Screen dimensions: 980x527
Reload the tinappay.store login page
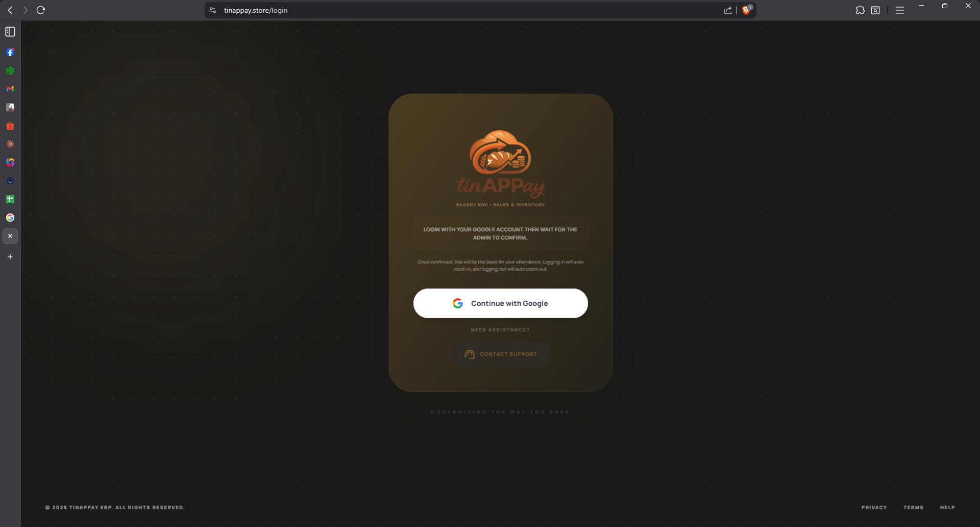(41, 10)
